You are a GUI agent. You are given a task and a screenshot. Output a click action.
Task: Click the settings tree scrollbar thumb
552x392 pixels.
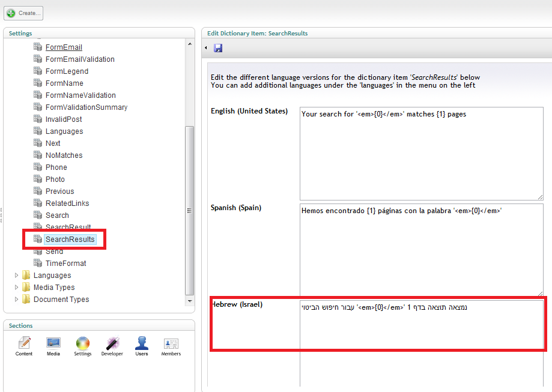189,211
